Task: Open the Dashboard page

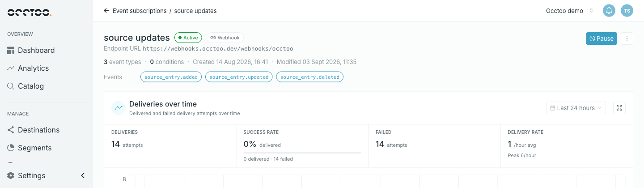Action: pos(31,50)
